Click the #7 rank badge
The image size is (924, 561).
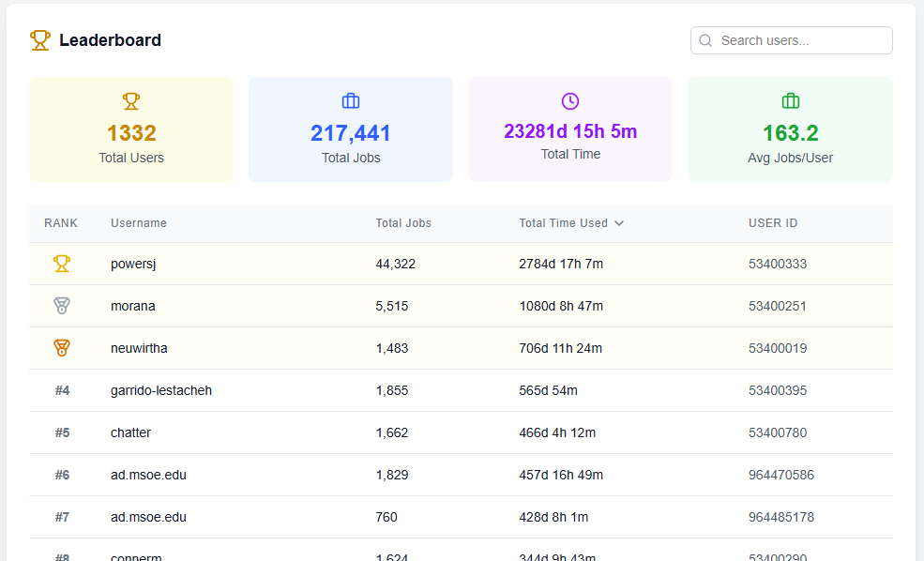click(62, 517)
